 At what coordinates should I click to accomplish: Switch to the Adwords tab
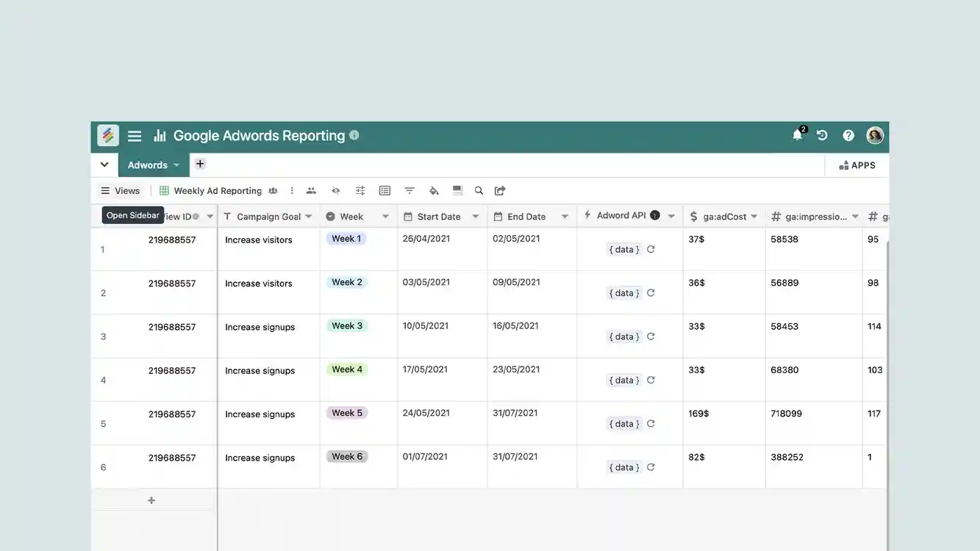(149, 165)
